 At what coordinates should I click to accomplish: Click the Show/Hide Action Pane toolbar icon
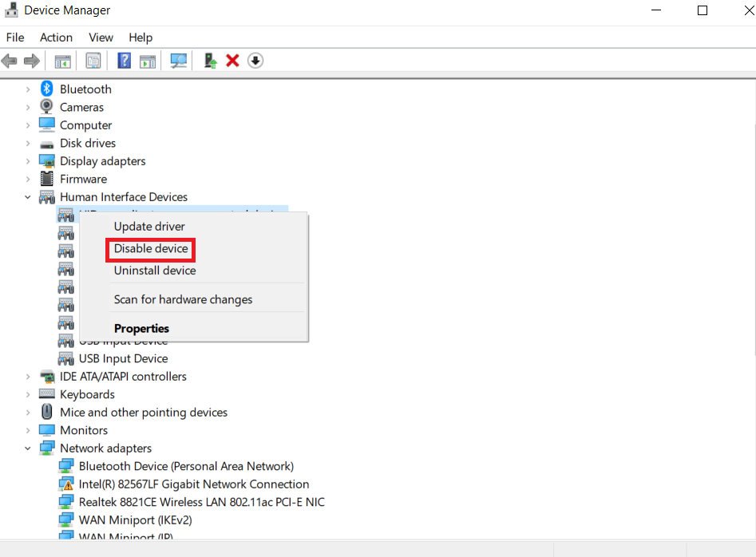(148, 61)
